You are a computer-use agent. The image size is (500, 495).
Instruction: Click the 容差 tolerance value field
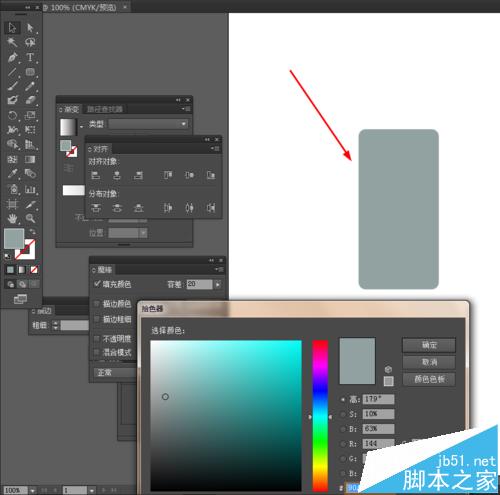click(x=199, y=284)
